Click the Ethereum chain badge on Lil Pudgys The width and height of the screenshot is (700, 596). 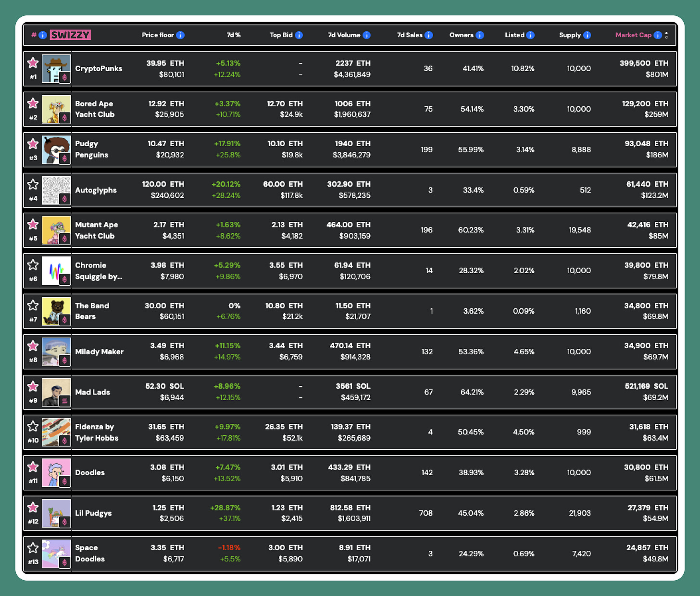(65, 522)
